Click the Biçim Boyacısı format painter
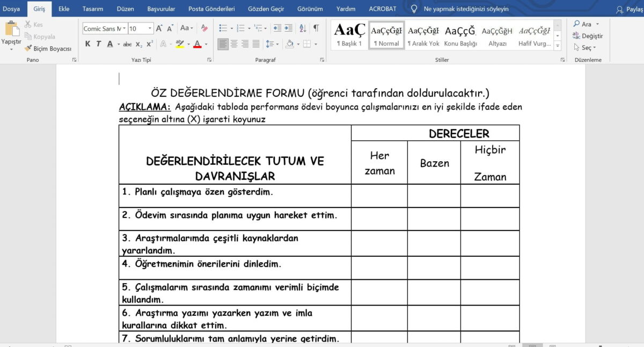 pyautogui.click(x=48, y=48)
